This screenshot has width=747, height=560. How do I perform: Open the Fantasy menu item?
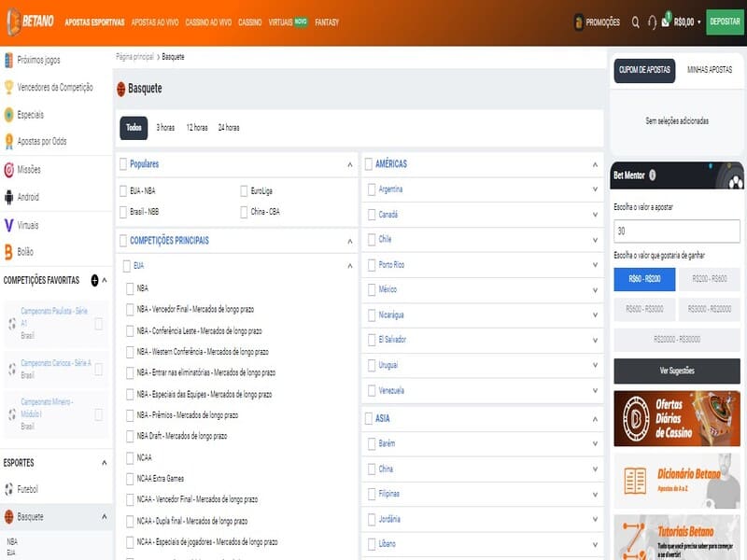point(327,21)
